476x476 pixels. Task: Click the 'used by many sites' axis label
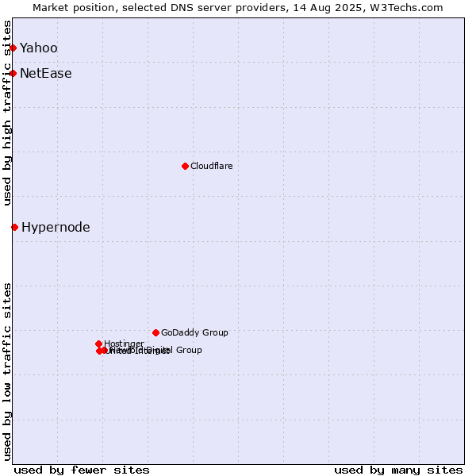tap(398, 470)
